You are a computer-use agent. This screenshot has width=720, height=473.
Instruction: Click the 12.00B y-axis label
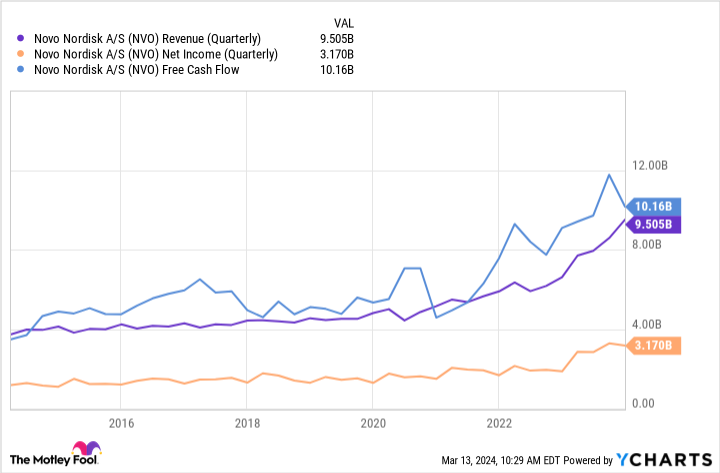tap(650, 165)
